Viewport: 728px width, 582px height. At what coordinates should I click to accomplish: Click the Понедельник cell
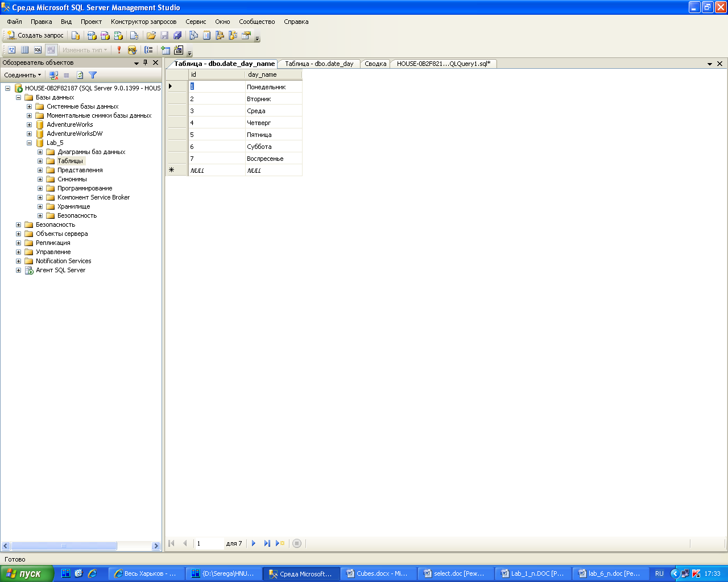pyautogui.click(x=274, y=87)
